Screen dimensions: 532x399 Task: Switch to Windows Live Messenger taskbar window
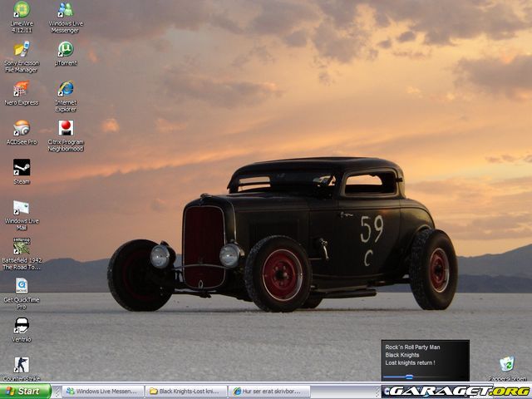(103, 391)
